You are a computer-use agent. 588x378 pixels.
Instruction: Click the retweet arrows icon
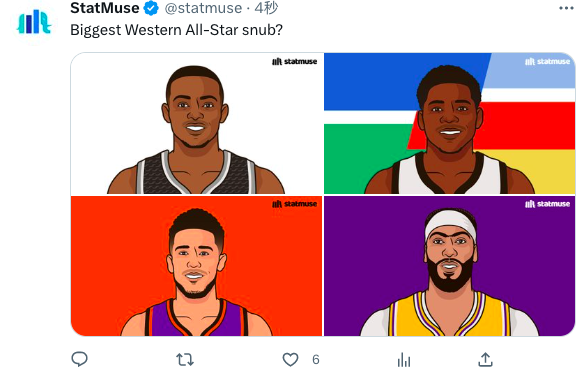click(x=185, y=360)
